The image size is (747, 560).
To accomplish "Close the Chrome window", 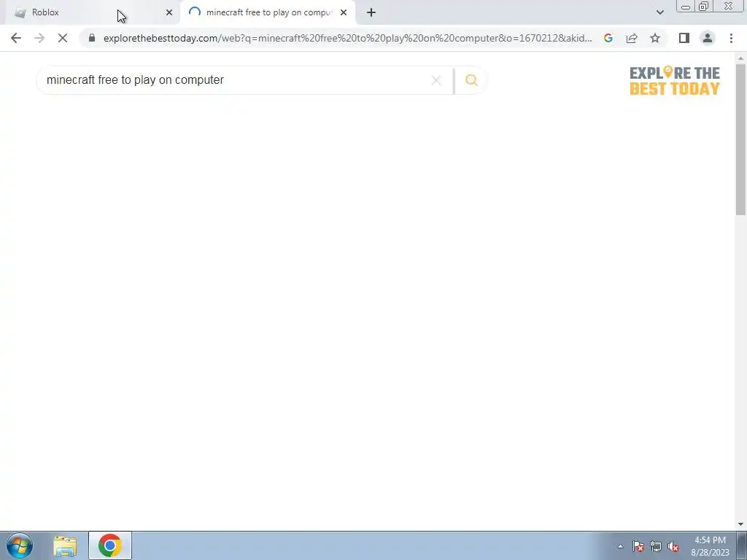I will [x=729, y=6].
